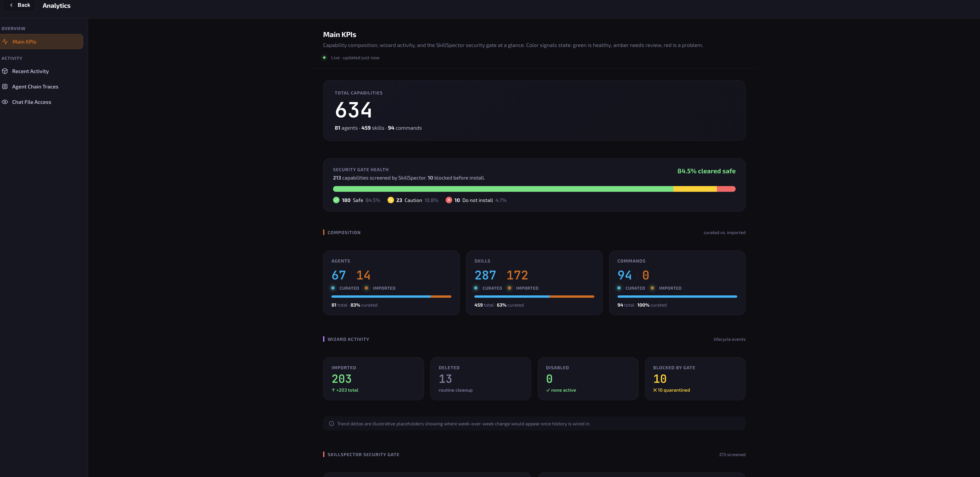980x477 pixels.
Task: Click the Skills curated/imported progress bar
Action: 534,296
